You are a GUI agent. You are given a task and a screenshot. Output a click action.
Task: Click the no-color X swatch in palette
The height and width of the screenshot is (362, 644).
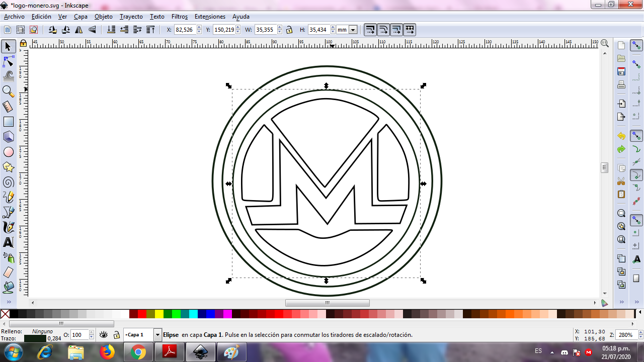coord(5,314)
